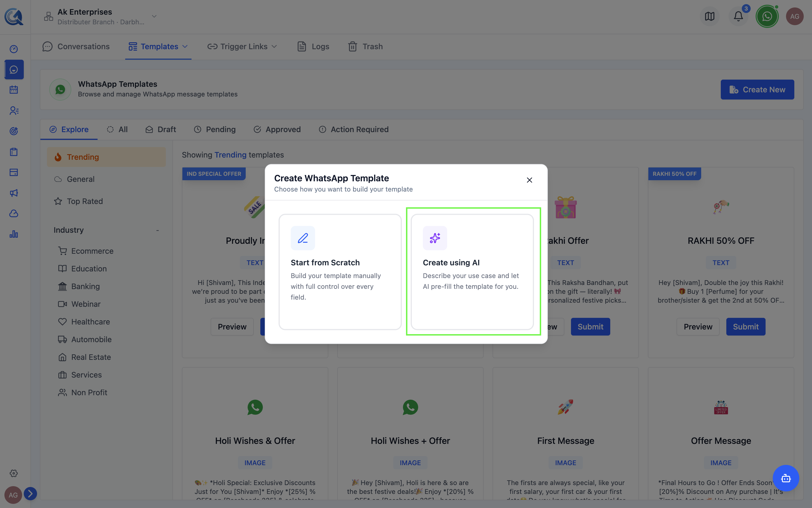Open the chatbot assistant floating button

(x=786, y=478)
